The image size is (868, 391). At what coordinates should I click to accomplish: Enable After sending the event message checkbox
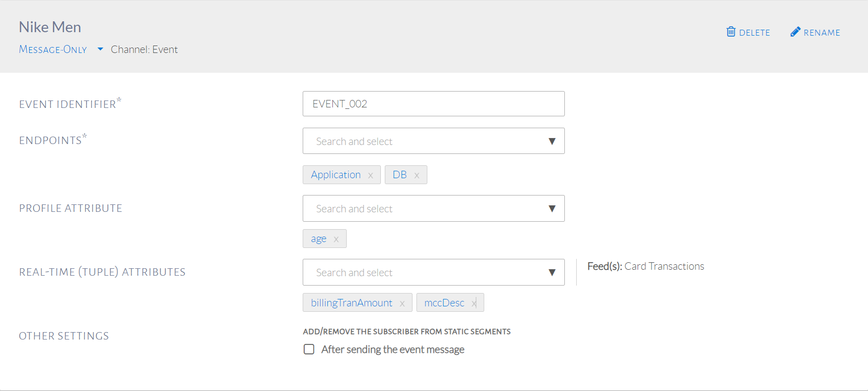[309, 349]
